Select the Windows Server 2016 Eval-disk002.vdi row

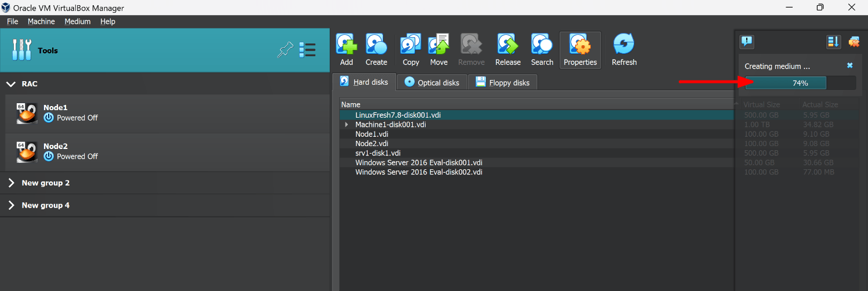(x=419, y=172)
